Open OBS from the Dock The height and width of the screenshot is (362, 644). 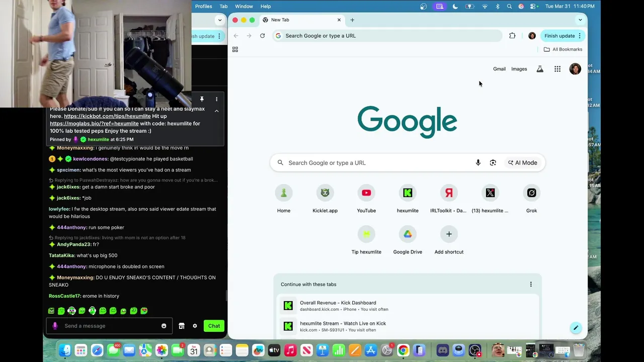pos(475,350)
